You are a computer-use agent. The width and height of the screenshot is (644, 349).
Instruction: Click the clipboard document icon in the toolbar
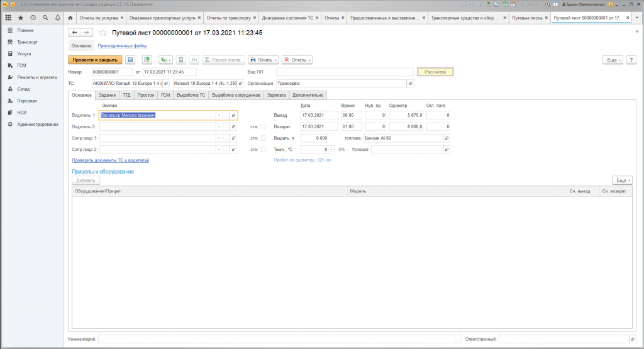tap(180, 60)
